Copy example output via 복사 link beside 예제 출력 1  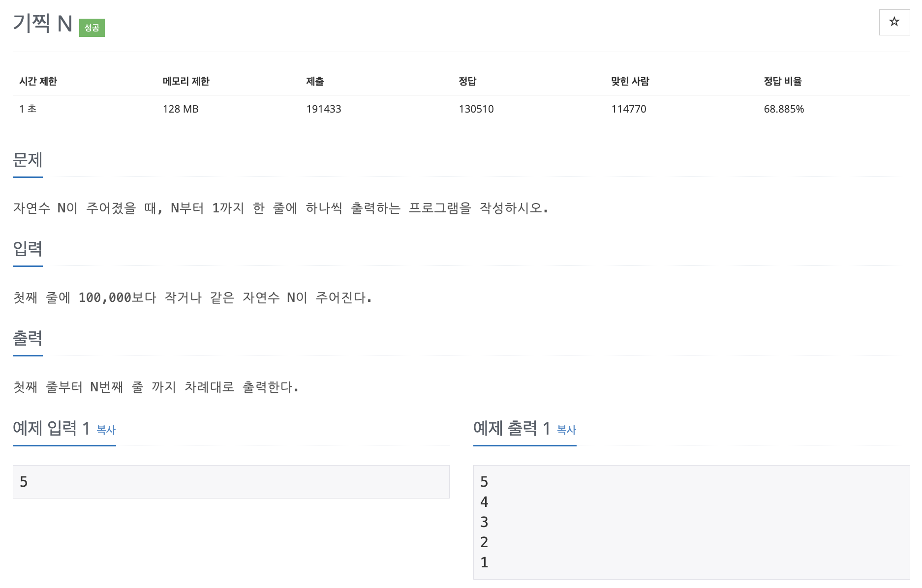click(566, 430)
